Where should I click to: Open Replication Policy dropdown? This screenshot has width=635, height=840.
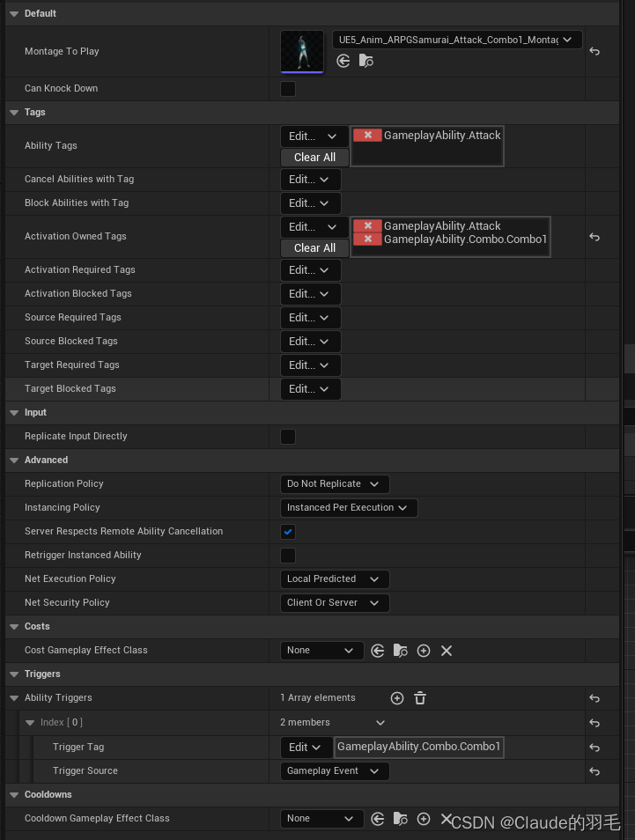click(335, 483)
